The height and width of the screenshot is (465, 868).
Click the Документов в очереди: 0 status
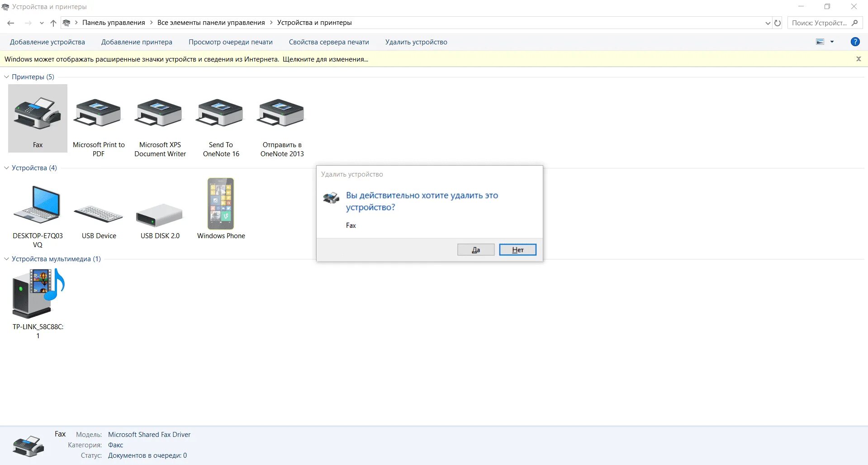147,455
